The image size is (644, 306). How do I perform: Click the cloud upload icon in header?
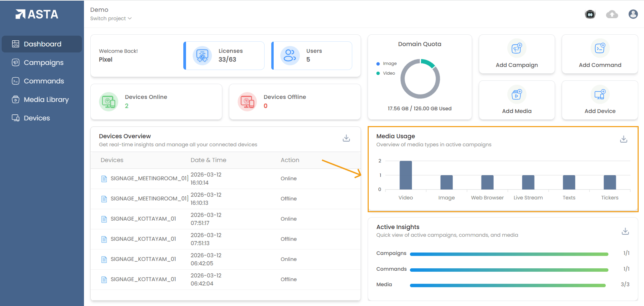[x=612, y=14]
